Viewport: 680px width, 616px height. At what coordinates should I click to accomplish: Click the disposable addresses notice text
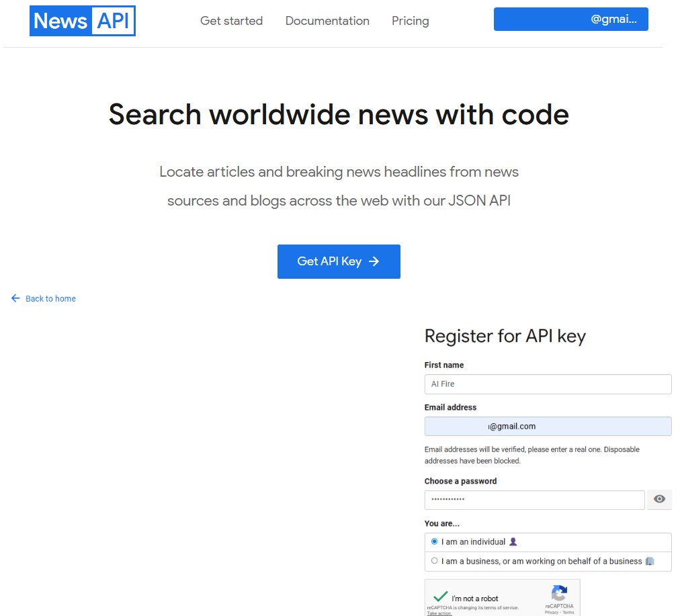click(x=532, y=455)
